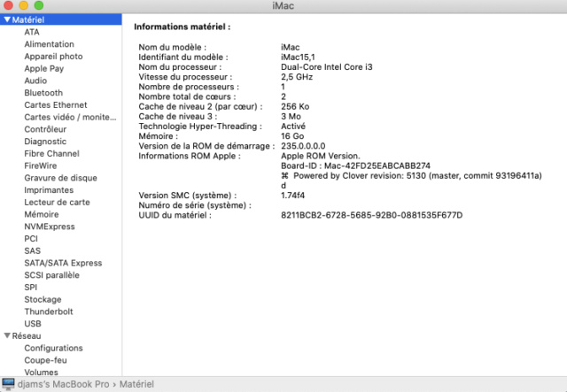Screen dimensions: 567x392
Task: Click the Board-ID Mac-42FD25EABCABB274 line
Action: [x=356, y=165]
